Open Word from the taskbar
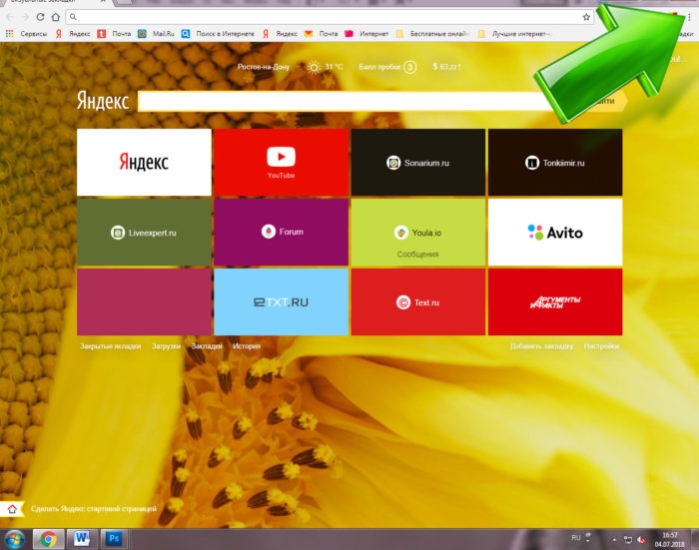Viewport: 699px width, 550px height. click(x=81, y=539)
